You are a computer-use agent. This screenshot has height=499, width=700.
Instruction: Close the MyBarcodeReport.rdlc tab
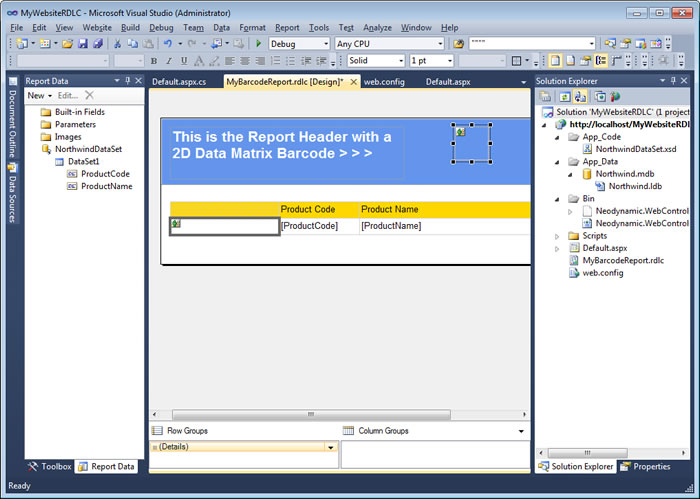click(353, 82)
